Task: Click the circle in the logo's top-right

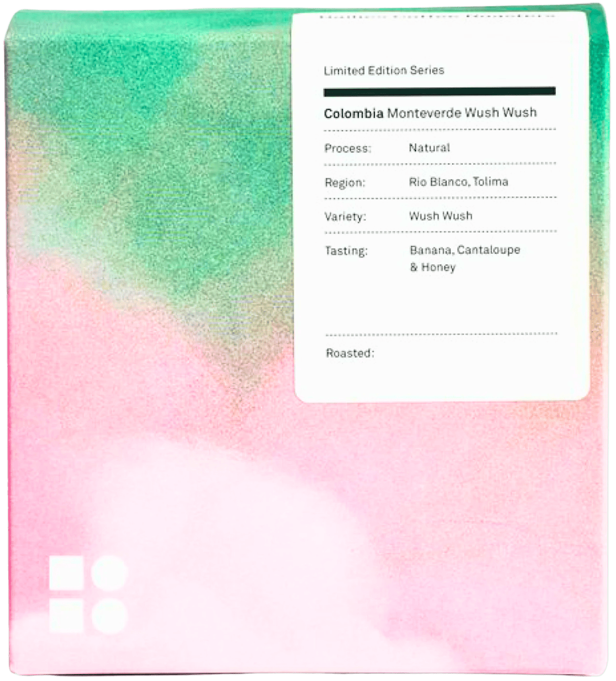Action: 110,573
